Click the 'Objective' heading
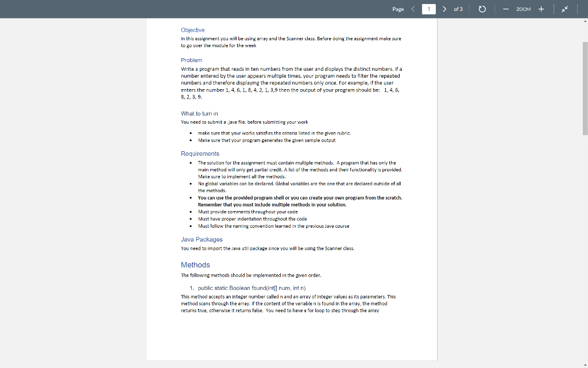The height and width of the screenshot is (368, 588). [193, 30]
